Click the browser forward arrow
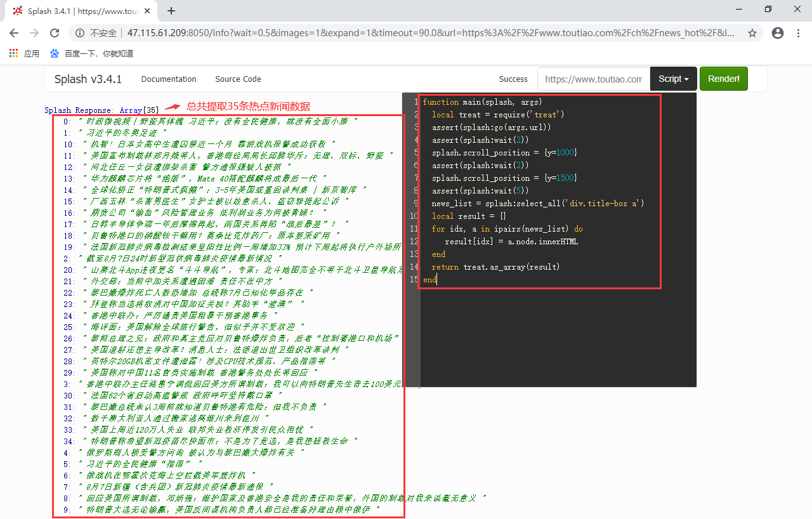Viewport: 812px width, 519px height. pyautogui.click(x=34, y=33)
